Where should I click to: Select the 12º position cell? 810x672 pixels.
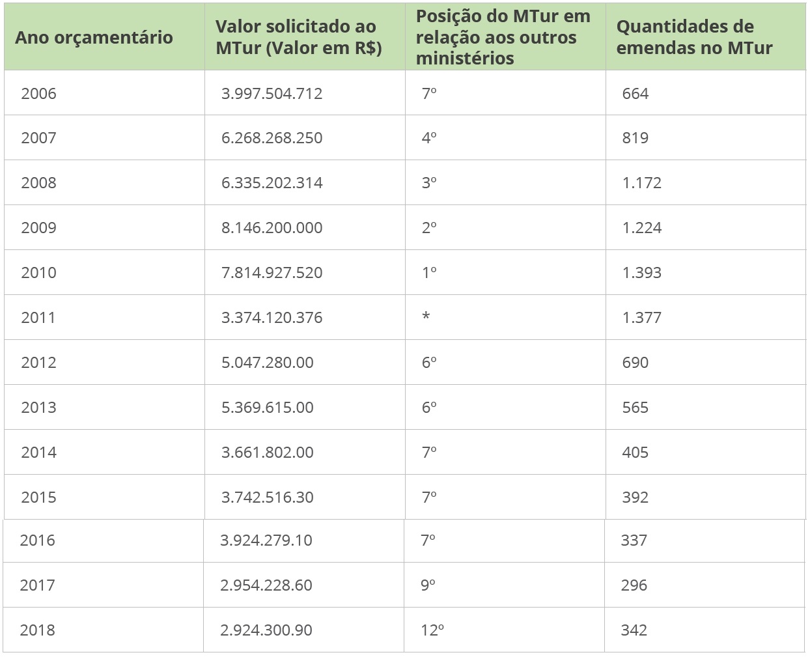coord(432,630)
